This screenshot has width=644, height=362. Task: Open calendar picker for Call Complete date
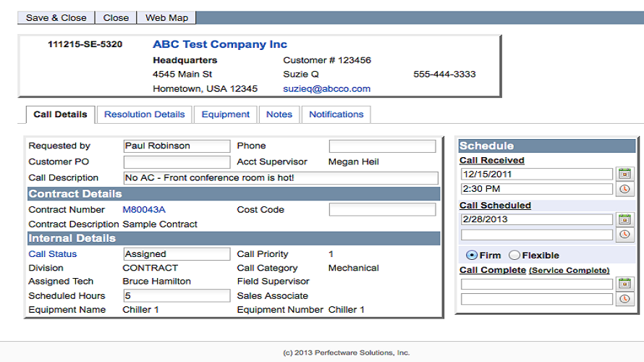624,284
